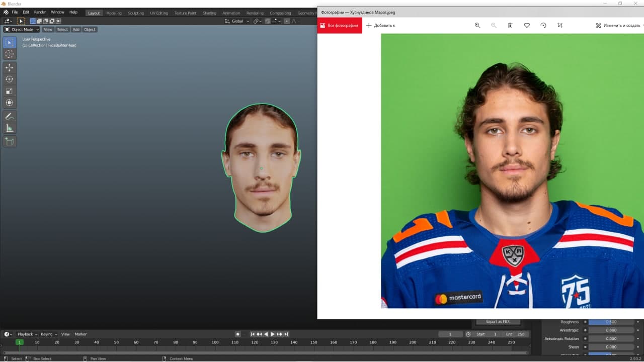Switch to the UV Editing workspace tab

(x=159, y=13)
